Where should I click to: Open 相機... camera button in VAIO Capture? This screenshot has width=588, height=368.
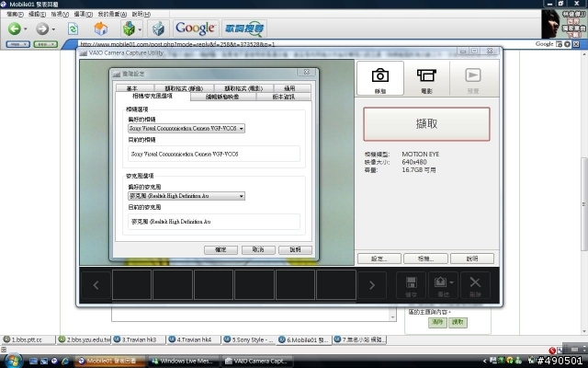tap(425, 259)
